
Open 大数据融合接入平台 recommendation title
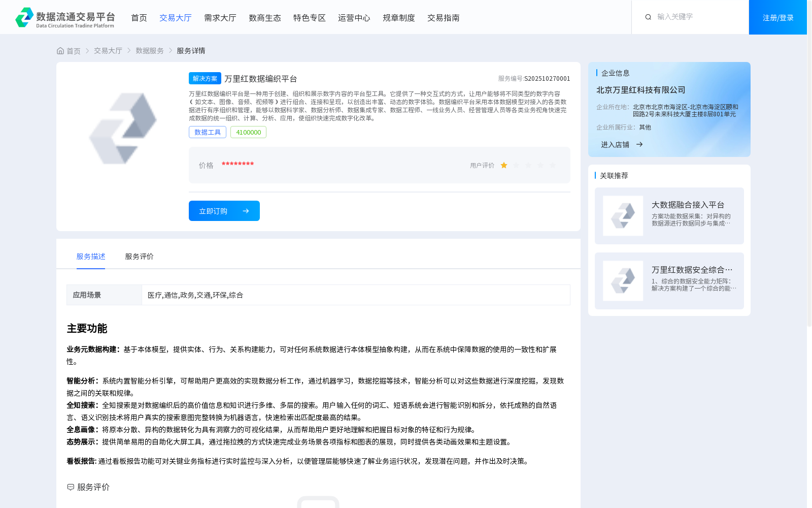pyautogui.click(x=688, y=205)
